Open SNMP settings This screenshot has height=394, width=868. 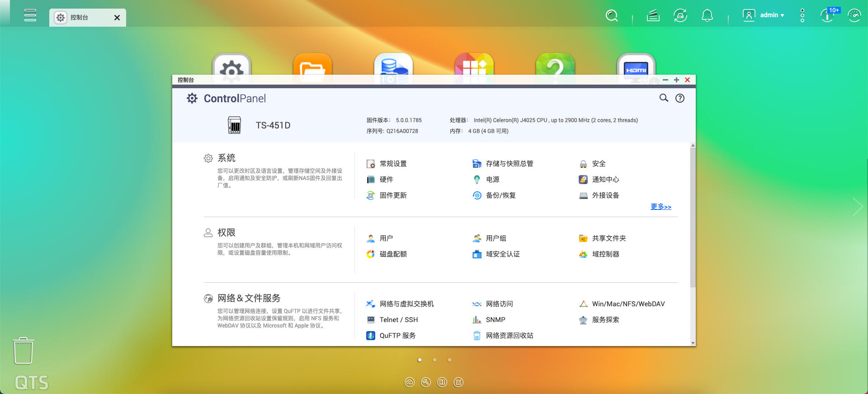click(489, 320)
